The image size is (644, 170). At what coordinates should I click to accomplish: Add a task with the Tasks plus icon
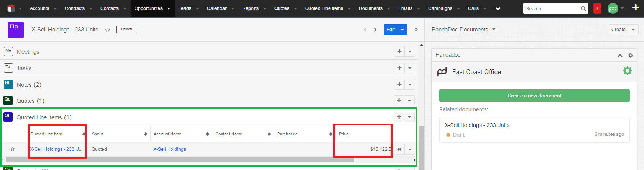tap(399, 68)
